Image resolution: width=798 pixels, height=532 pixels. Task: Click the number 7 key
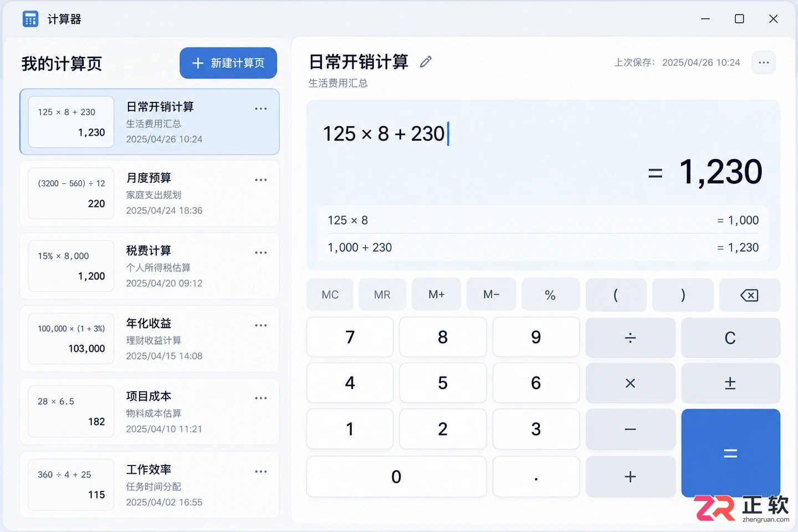tap(350, 337)
